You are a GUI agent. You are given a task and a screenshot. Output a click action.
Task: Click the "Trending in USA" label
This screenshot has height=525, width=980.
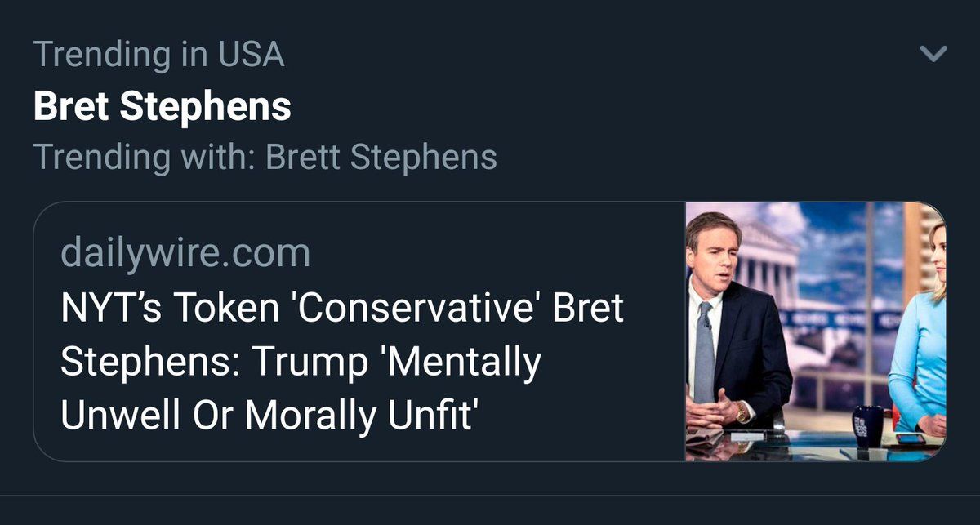(158, 55)
